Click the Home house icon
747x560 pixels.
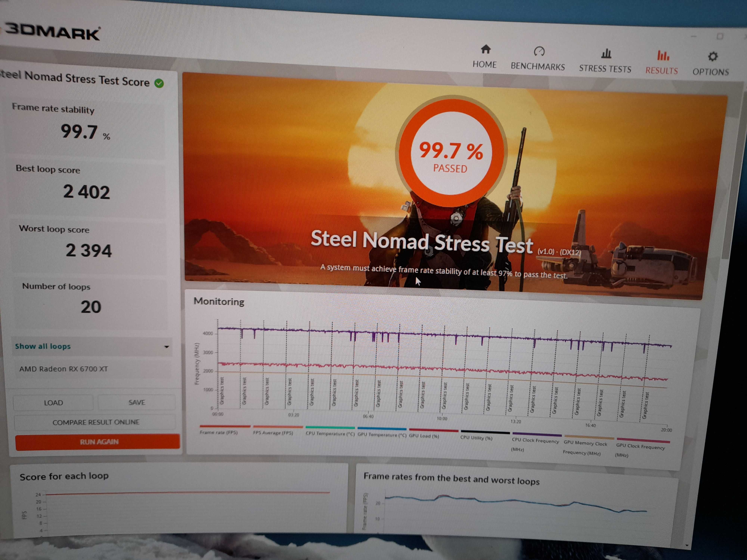pos(486,50)
